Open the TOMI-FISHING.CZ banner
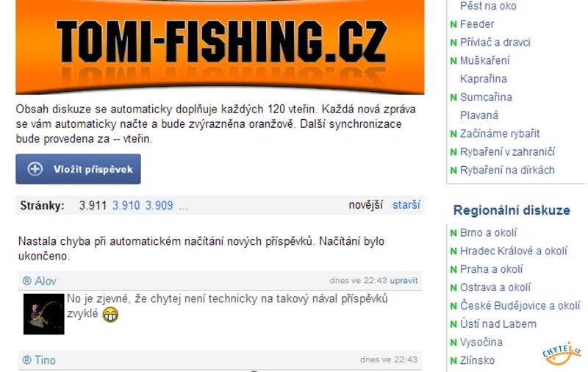The image size is (588, 372). click(x=220, y=47)
